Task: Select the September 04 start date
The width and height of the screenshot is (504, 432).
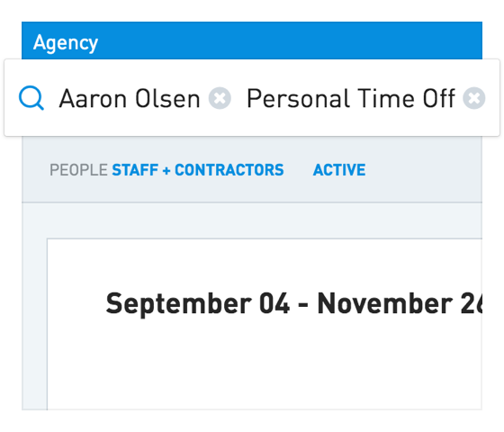Action: [198, 304]
